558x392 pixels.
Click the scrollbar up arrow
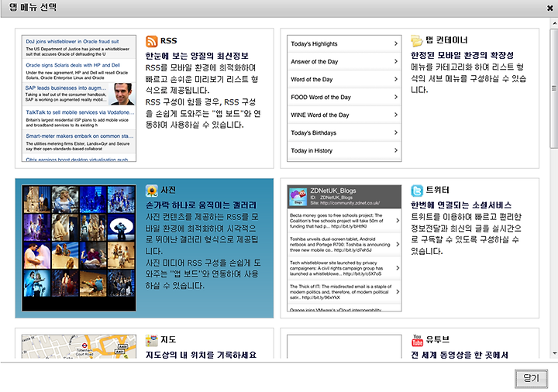point(554,23)
